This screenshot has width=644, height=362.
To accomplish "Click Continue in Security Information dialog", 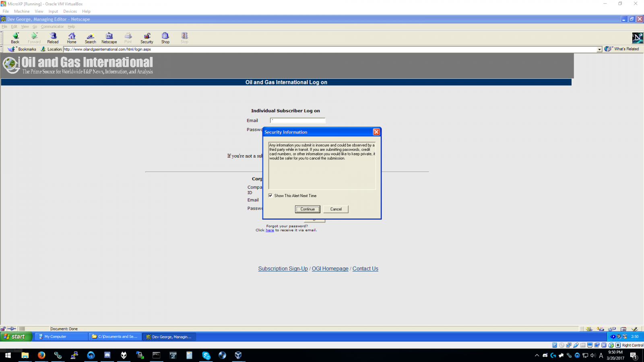I will point(308,209).
